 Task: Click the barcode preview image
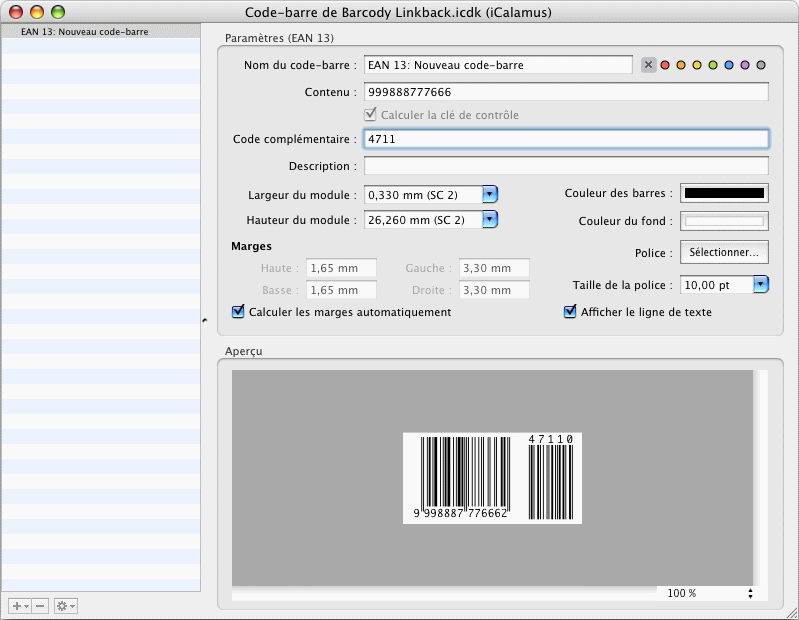(492, 478)
